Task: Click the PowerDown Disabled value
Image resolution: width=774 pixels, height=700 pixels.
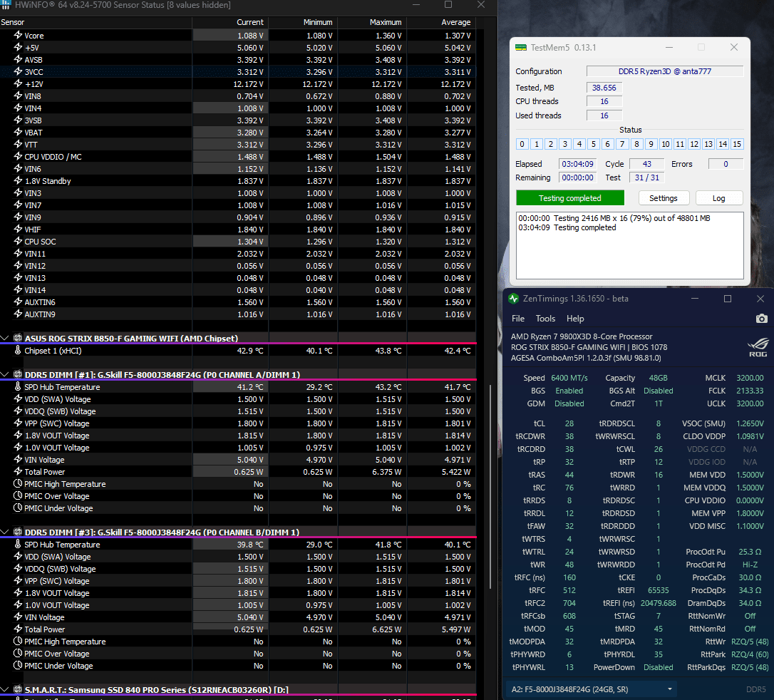Action: point(658,667)
